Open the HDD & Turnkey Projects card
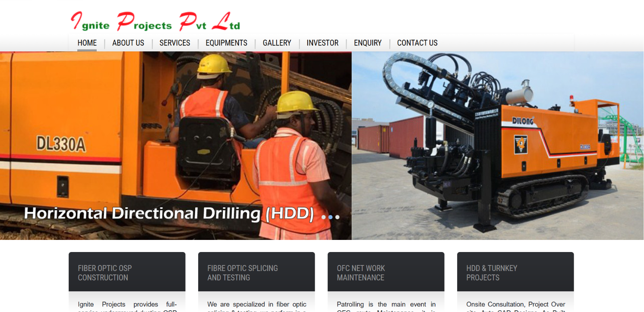 pyautogui.click(x=515, y=272)
